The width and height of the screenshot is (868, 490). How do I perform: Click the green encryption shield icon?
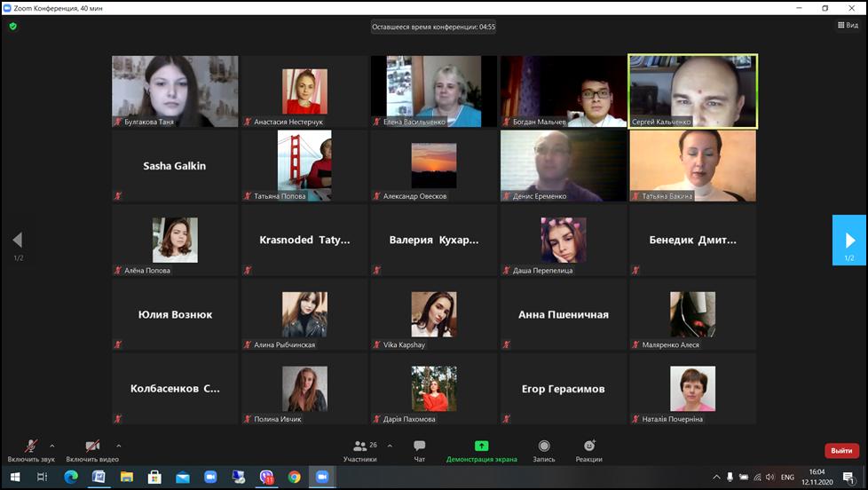click(12, 27)
